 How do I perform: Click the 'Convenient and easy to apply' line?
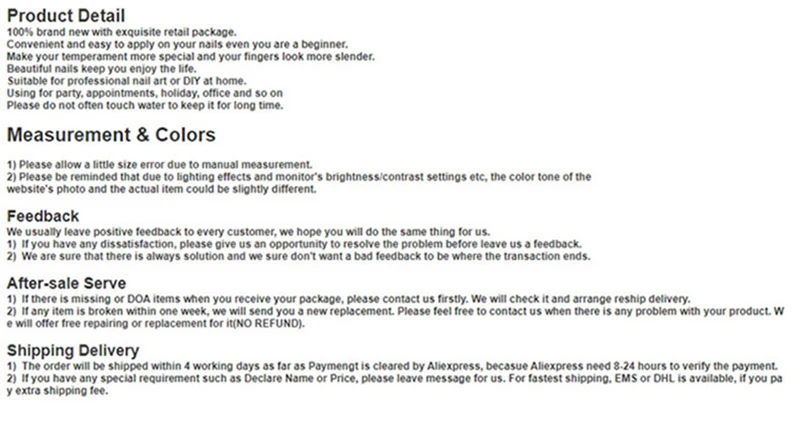tap(177, 44)
